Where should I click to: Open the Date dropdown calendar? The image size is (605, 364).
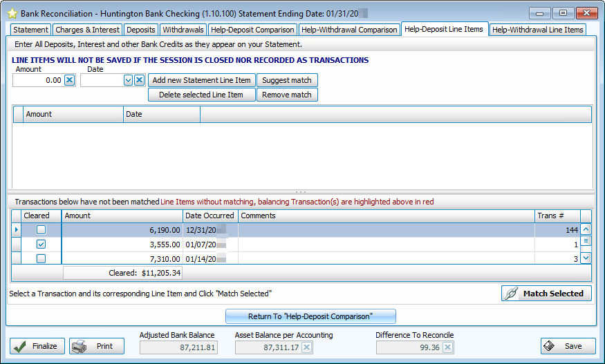[x=128, y=80]
